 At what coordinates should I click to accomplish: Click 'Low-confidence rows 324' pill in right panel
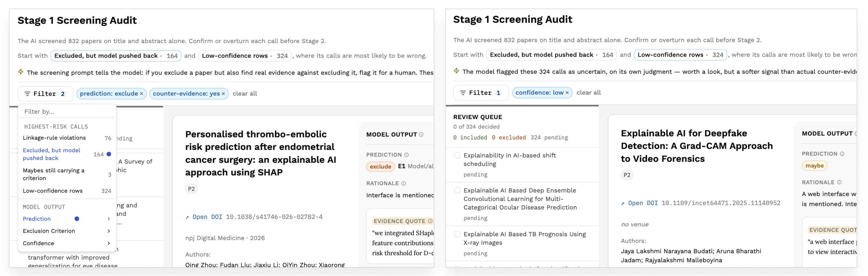(x=680, y=55)
